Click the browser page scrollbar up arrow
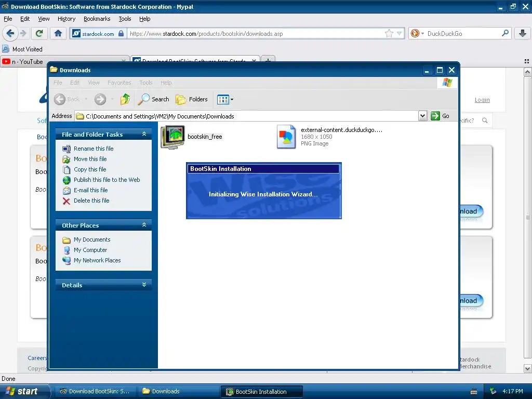Viewport: 532px width, 399px height. pos(527,72)
